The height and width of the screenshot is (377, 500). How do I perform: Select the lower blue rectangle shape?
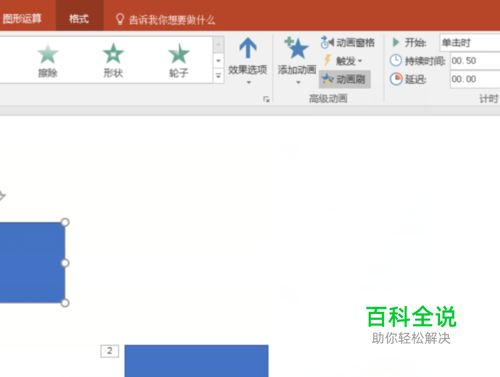point(196,361)
